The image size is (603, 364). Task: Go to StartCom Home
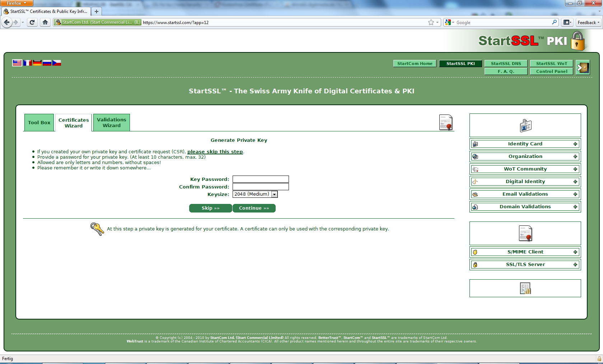coord(415,64)
